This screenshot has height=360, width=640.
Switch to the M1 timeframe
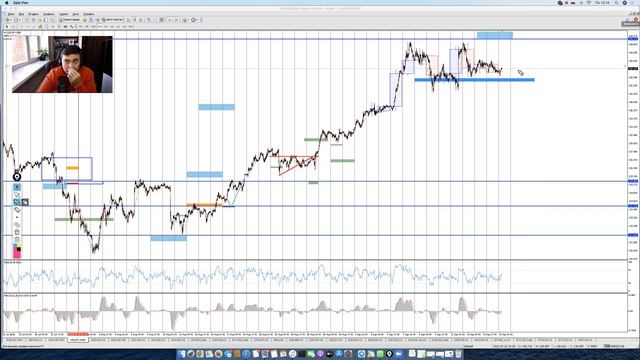click(x=80, y=27)
